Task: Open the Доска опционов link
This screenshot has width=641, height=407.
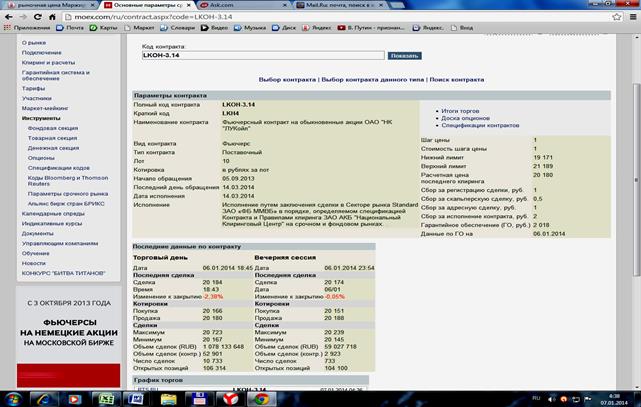Action: (x=465, y=118)
